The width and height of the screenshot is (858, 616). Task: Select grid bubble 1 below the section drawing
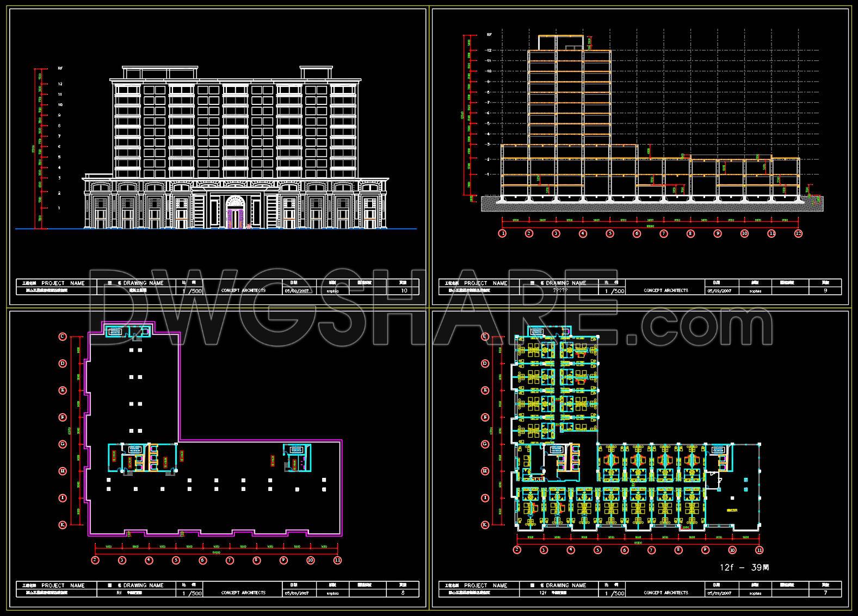click(x=502, y=233)
